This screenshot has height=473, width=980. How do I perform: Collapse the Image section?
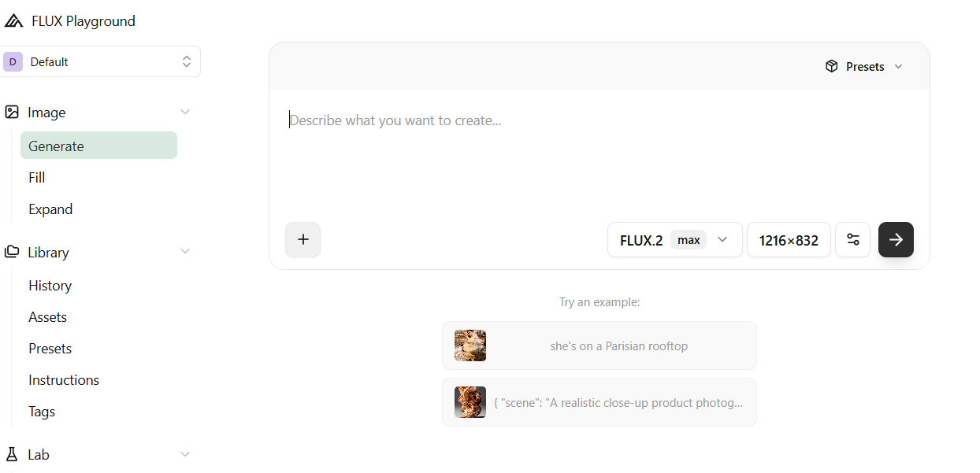(x=185, y=112)
